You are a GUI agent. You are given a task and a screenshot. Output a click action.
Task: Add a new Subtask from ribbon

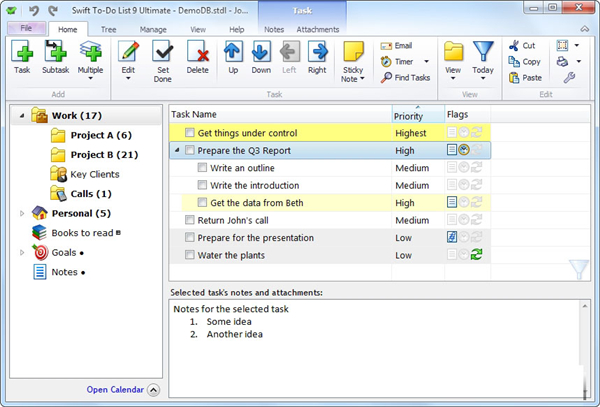[56, 52]
